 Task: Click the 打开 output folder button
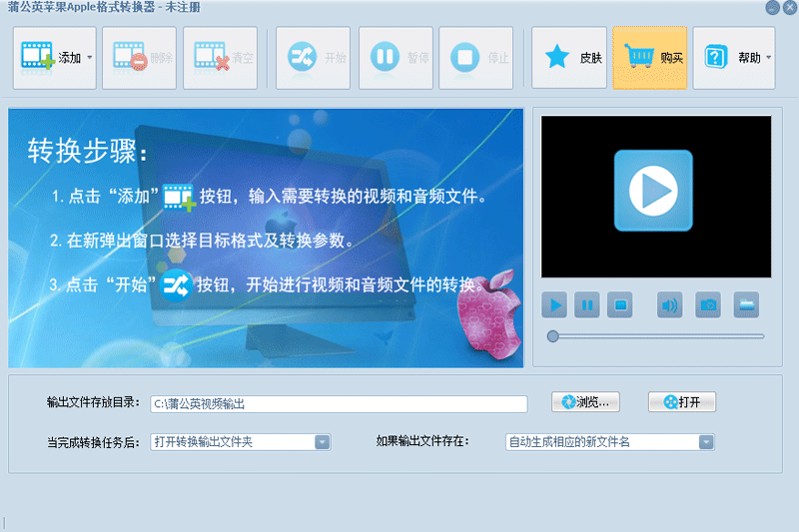[682, 402]
